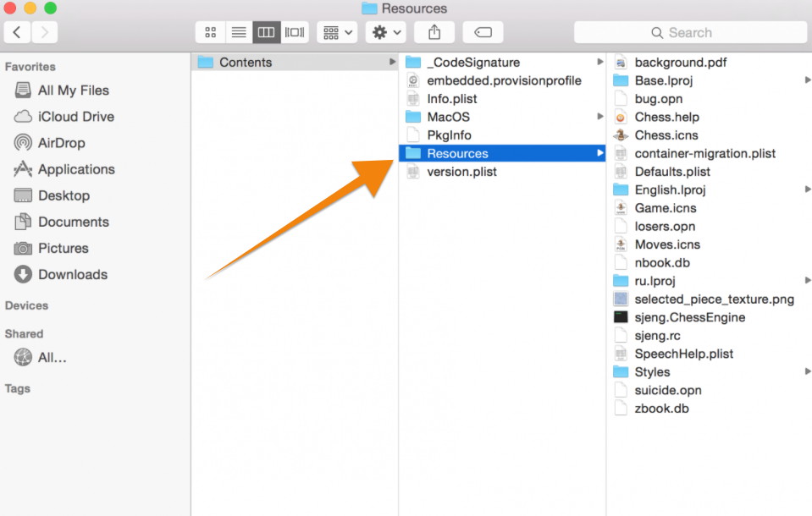Open iCloud Drive in sidebar
This screenshot has width=812, height=516.
pyautogui.click(x=64, y=117)
